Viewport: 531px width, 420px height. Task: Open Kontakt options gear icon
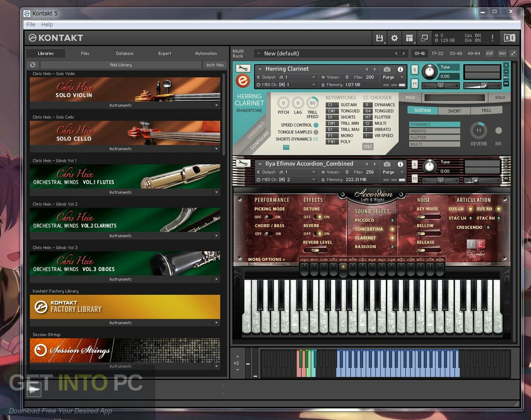[394, 38]
